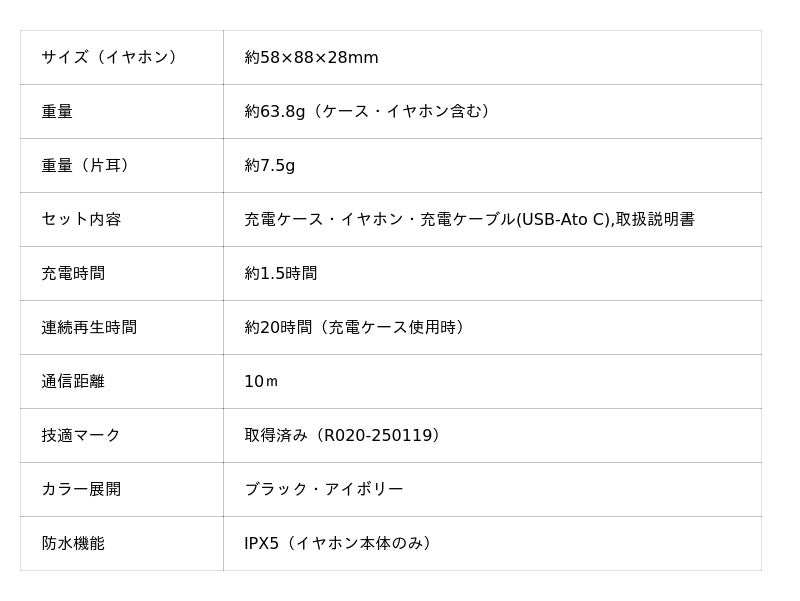The image size is (800, 601).
Task: Select the 取得済み（R020-250119） certification text
Action: click(x=343, y=436)
